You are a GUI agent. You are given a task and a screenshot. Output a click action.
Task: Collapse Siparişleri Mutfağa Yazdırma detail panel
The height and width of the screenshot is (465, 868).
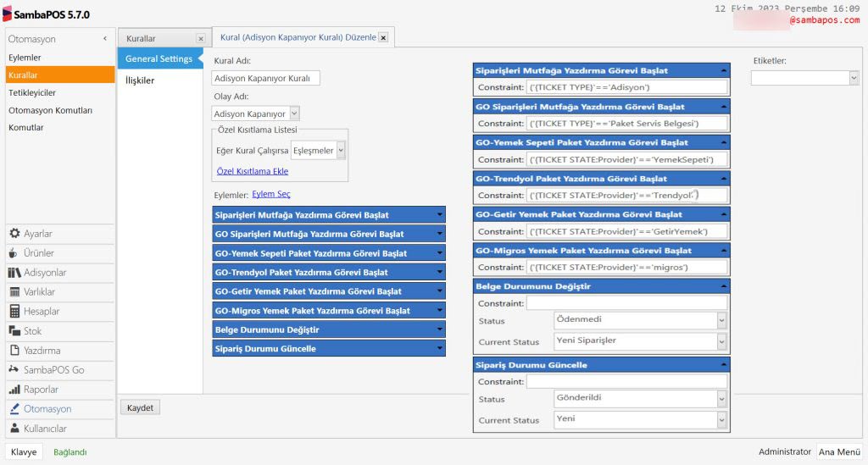pyautogui.click(x=724, y=71)
